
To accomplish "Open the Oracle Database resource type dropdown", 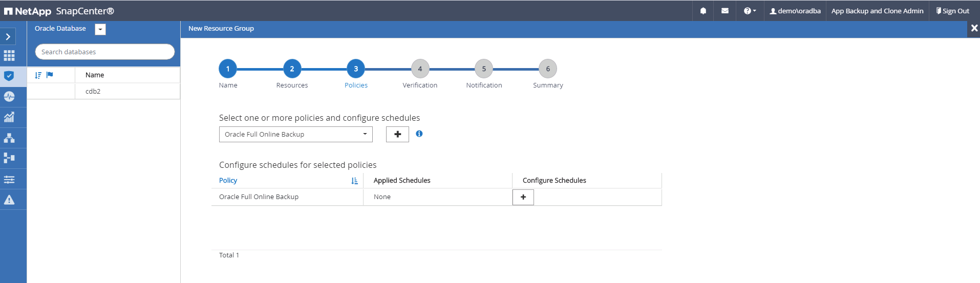I will pyautogui.click(x=100, y=29).
